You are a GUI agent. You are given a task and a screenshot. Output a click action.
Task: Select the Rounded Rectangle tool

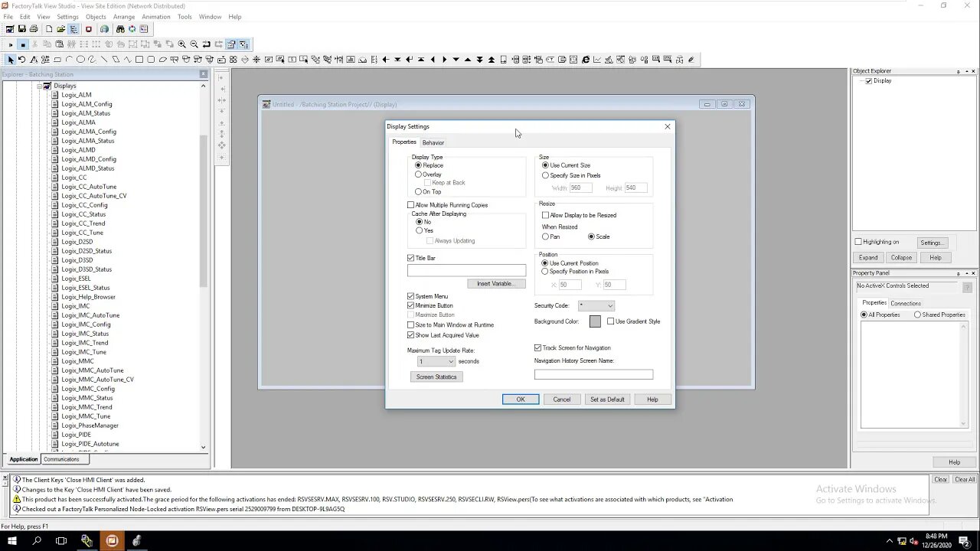pyautogui.click(x=151, y=60)
